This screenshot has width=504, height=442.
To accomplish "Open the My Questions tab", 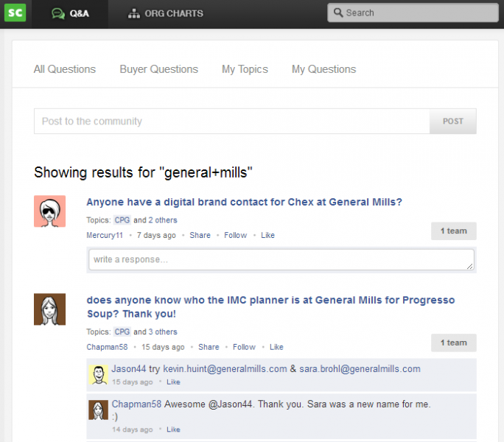I will click(324, 69).
